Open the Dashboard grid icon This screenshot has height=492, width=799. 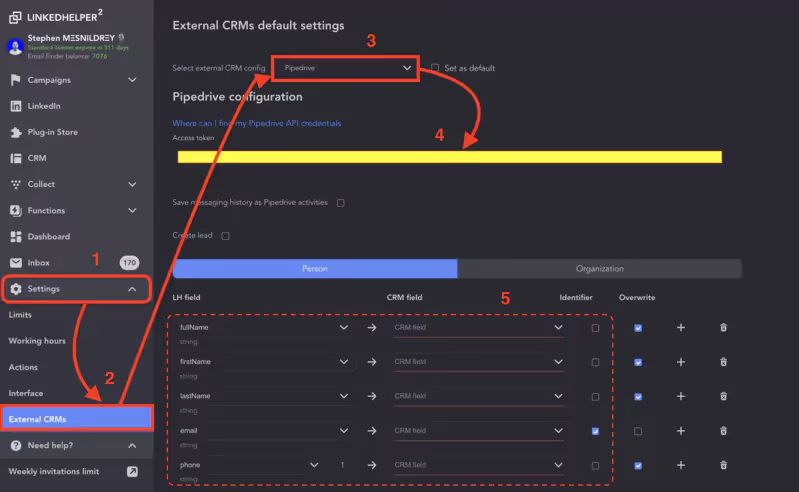coord(16,236)
